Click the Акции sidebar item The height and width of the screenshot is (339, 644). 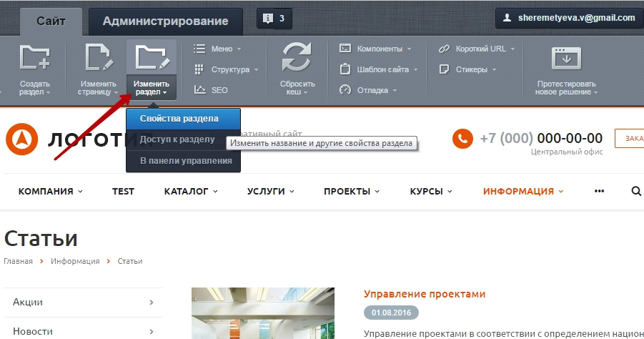[x=83, y=303]
